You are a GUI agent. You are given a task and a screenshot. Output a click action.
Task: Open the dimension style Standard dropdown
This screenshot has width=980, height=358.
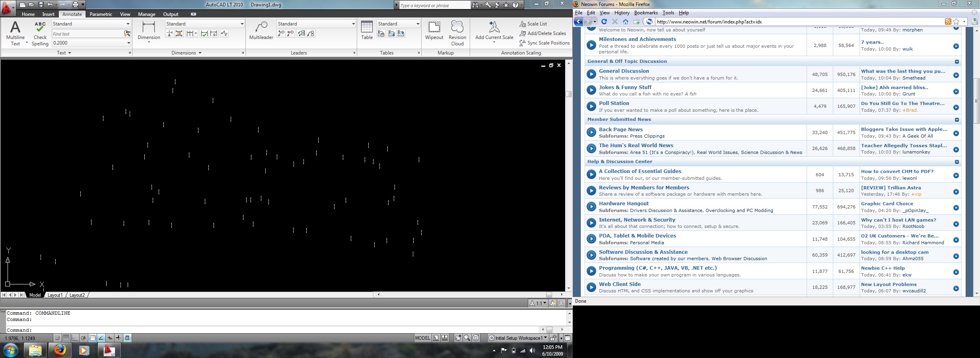(205, 24)
